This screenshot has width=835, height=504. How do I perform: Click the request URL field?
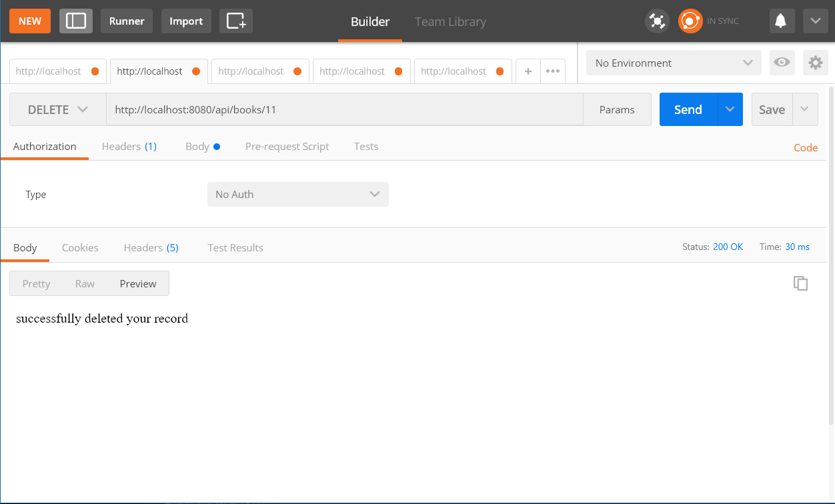click(345, 110)
